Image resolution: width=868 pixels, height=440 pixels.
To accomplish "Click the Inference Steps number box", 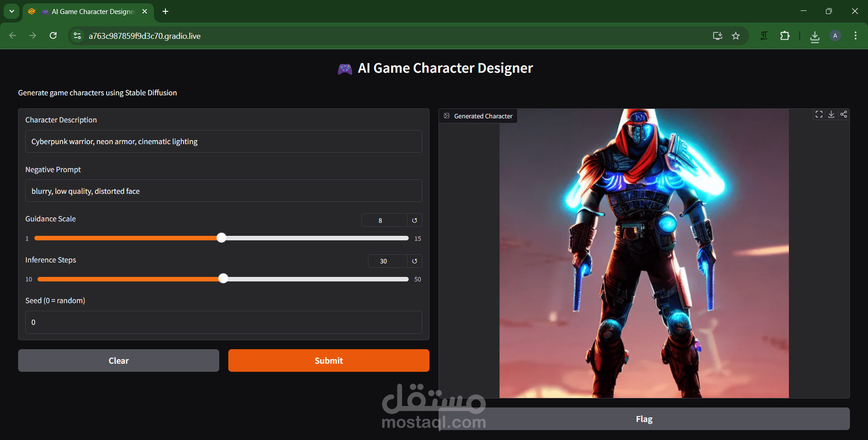I will tap(387, 261).
